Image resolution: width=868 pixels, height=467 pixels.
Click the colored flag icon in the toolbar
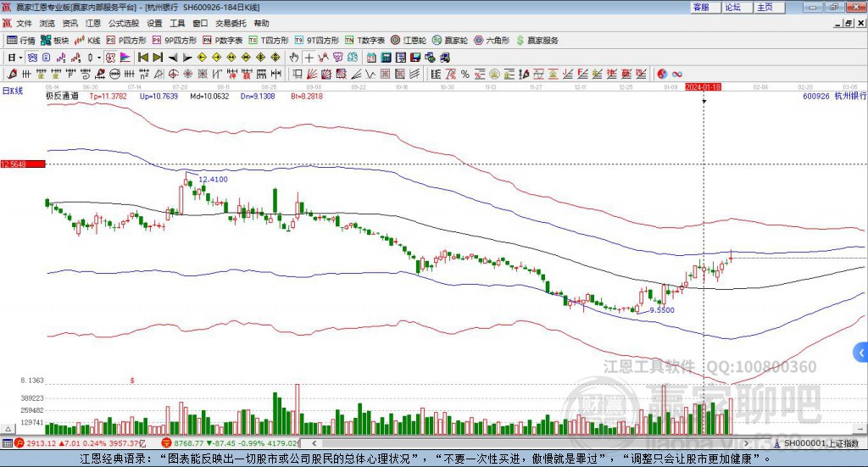125,58
